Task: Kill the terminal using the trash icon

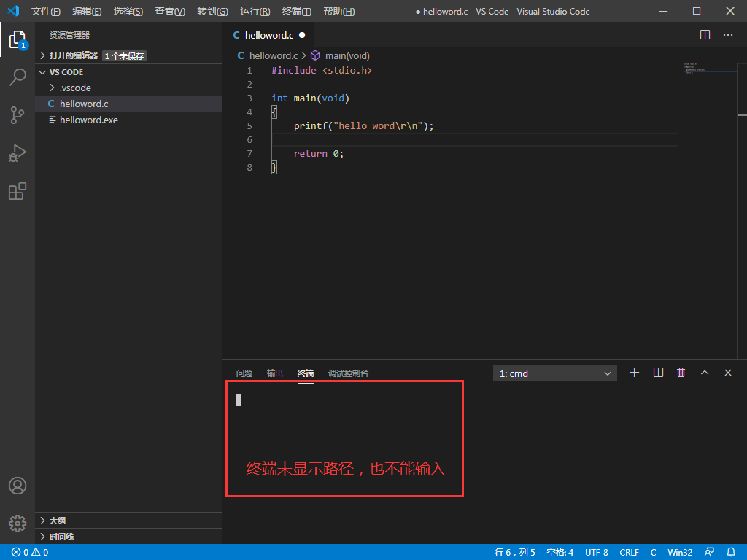Action: pyautogui.click(x=681, y=373)
